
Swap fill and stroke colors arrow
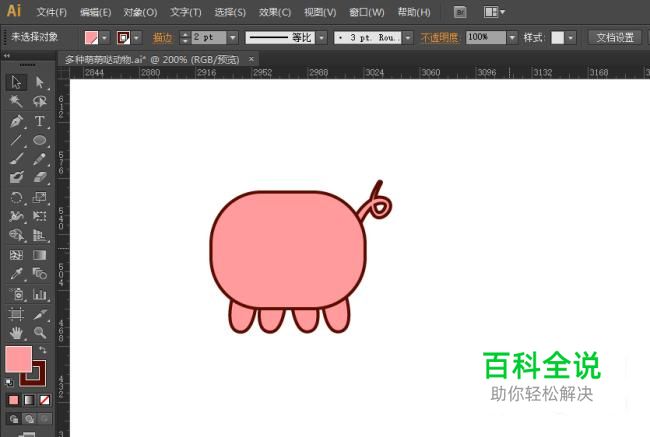(43, 350)
